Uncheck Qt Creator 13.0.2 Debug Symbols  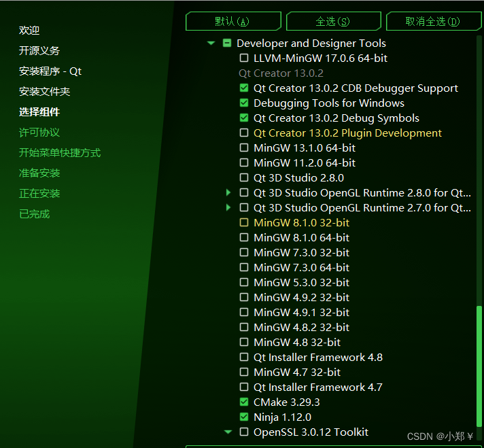[244, 118]
